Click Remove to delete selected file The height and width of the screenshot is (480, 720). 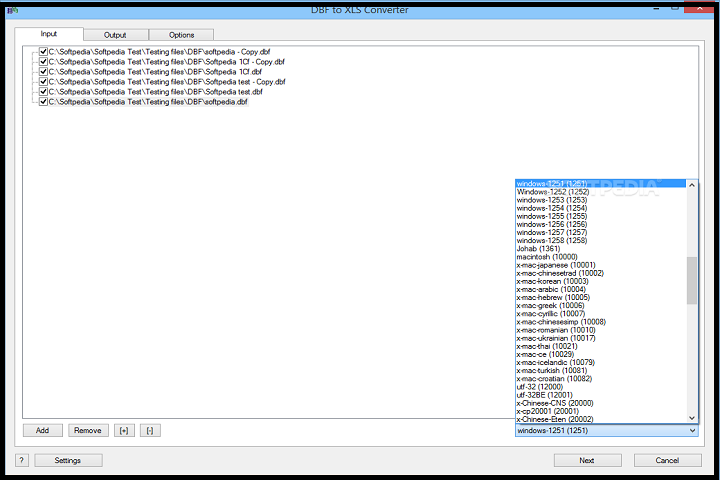88,430
